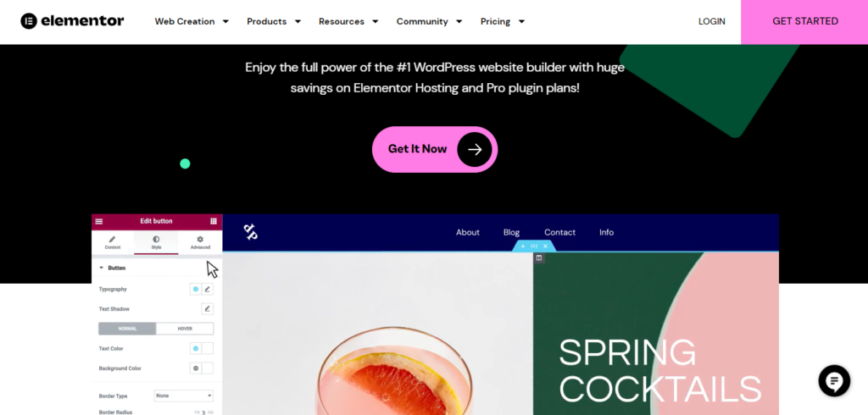This screenshot has width=868, height=415.
Task: Open the Text Color swatch
Action: coord(208,349)
